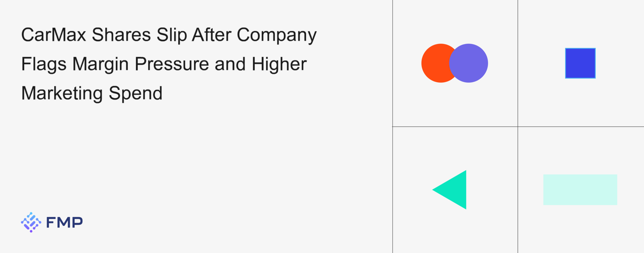Click the word "and" in headline
Image resolution: width=644 pixels, height=253 pixels.
tap(230, 64)
